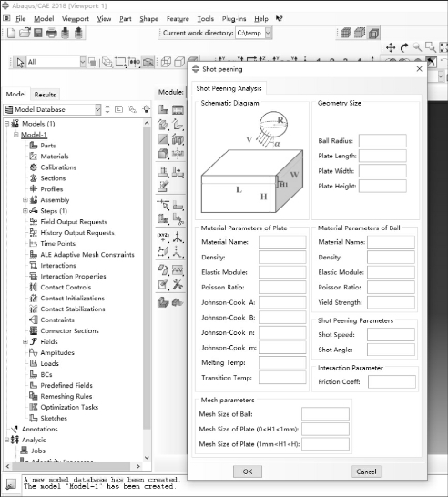Image resolution: width=448 pixels, height=497 pixels.
Task: Click the plate Material Name field
Action: click(x=282, y=242)
